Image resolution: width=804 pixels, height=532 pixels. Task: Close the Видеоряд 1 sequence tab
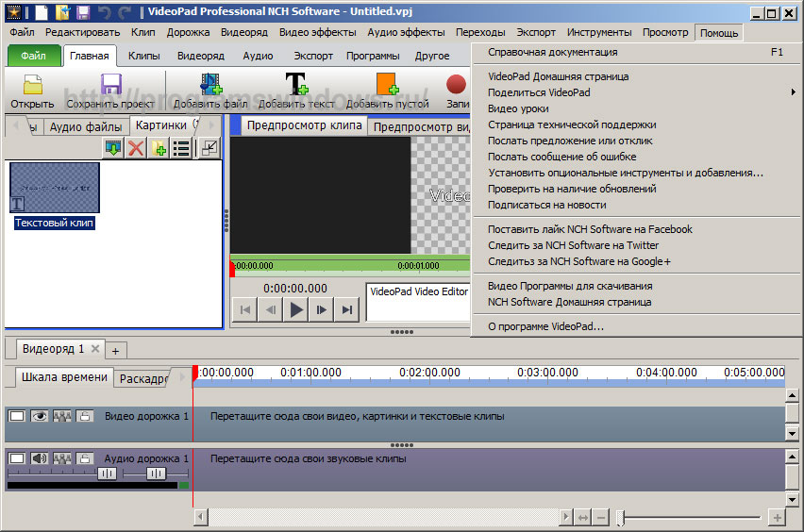click(x=95, y=348)
